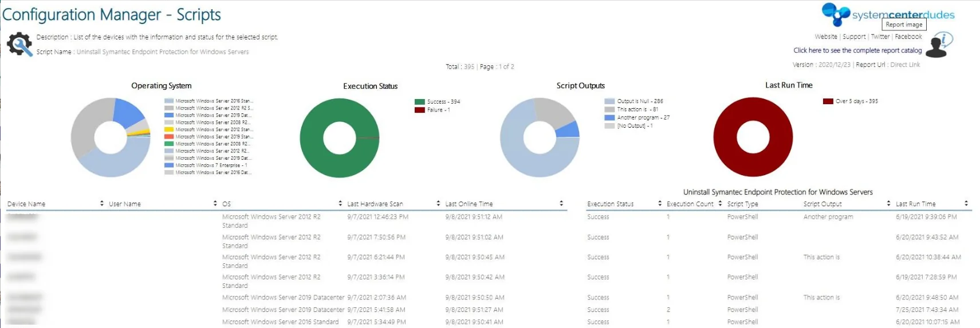
Task: Click the This action is - 81 legend label
Action: (637, 109)
